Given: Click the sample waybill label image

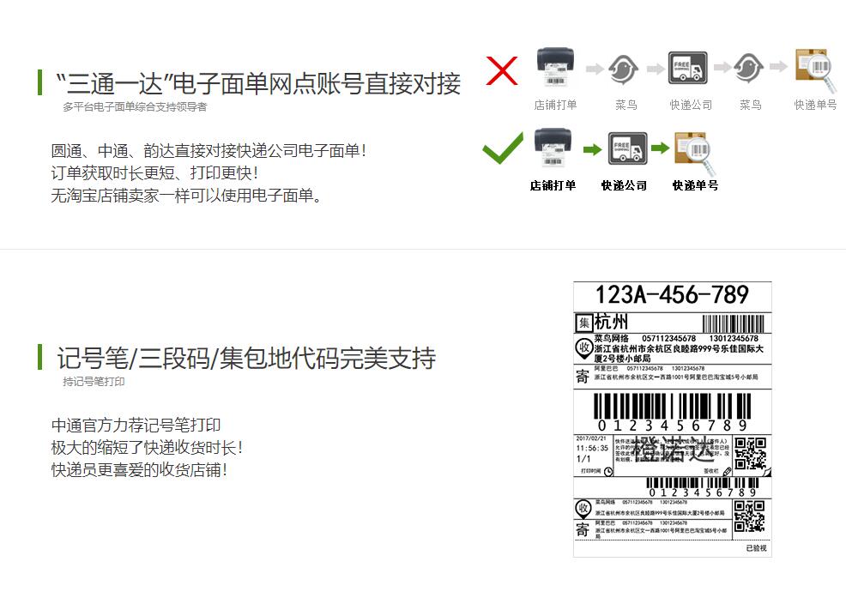Looking at the screenshot, I should (673, 420).
